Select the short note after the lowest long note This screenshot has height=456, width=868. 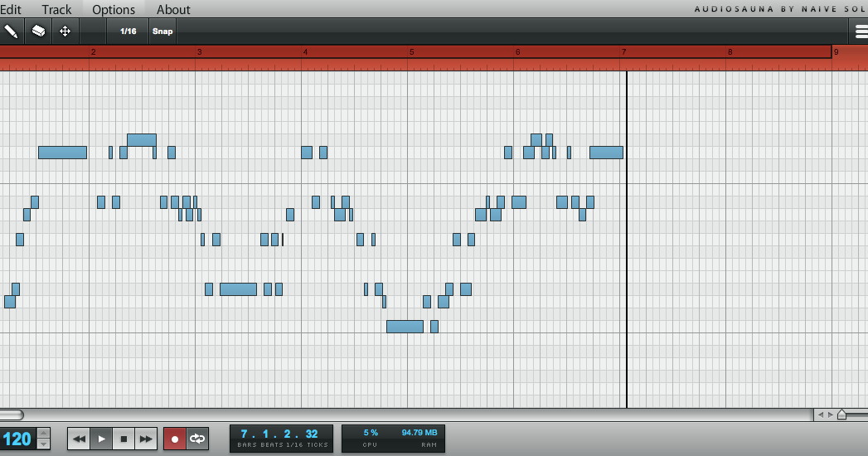434,327
